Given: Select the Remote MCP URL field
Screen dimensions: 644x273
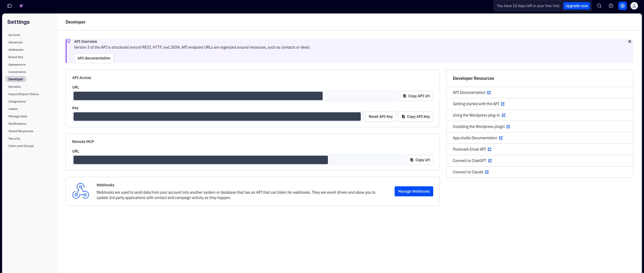Looking at the screenshot, I should click(x=238, y=160).
